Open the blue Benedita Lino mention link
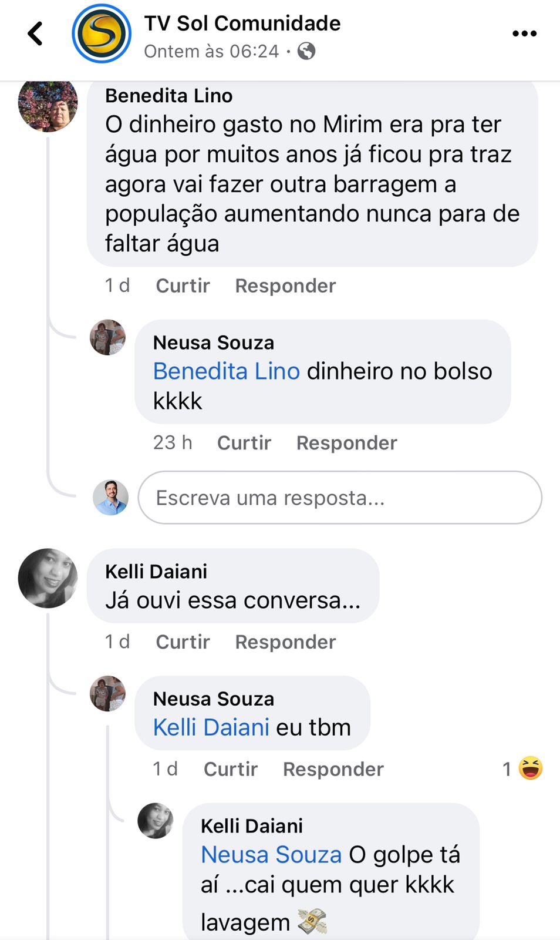Screen dimensions: 560x940 point(227,371)
